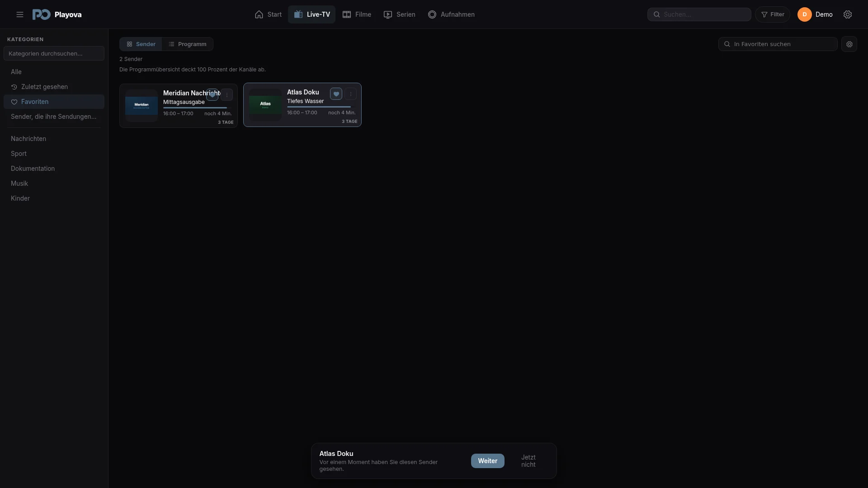Image resolution: width=868 pixels, height=488 pixels.
Task: Select Alle category
Action: [54, 72]
